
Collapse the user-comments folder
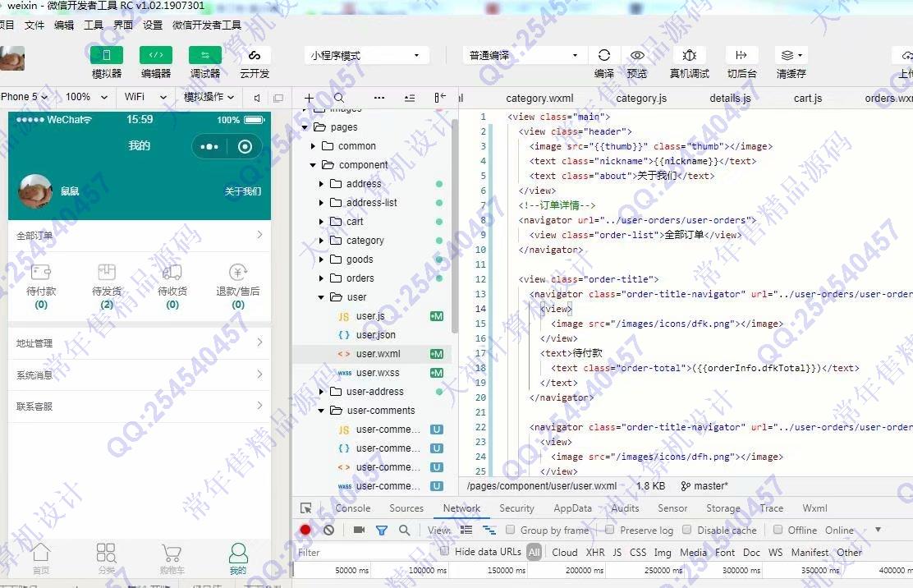[x=321, y=411]
